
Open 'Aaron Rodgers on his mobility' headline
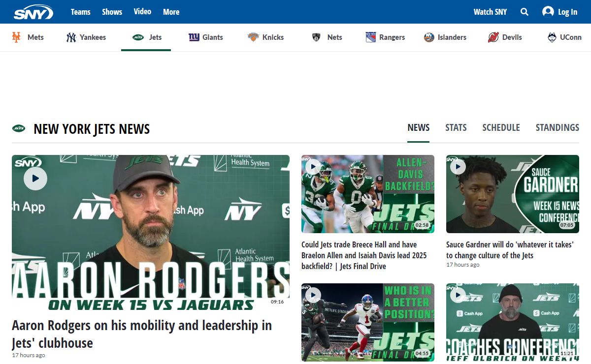click(142, 334)
